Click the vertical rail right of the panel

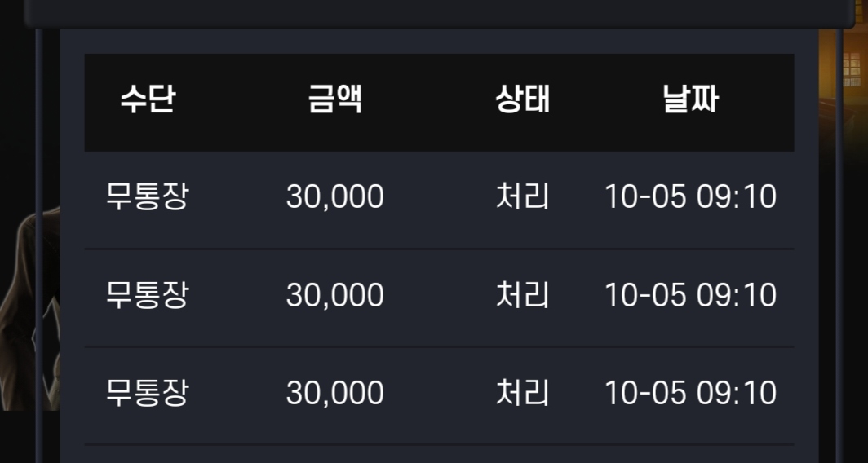(839, 245)
